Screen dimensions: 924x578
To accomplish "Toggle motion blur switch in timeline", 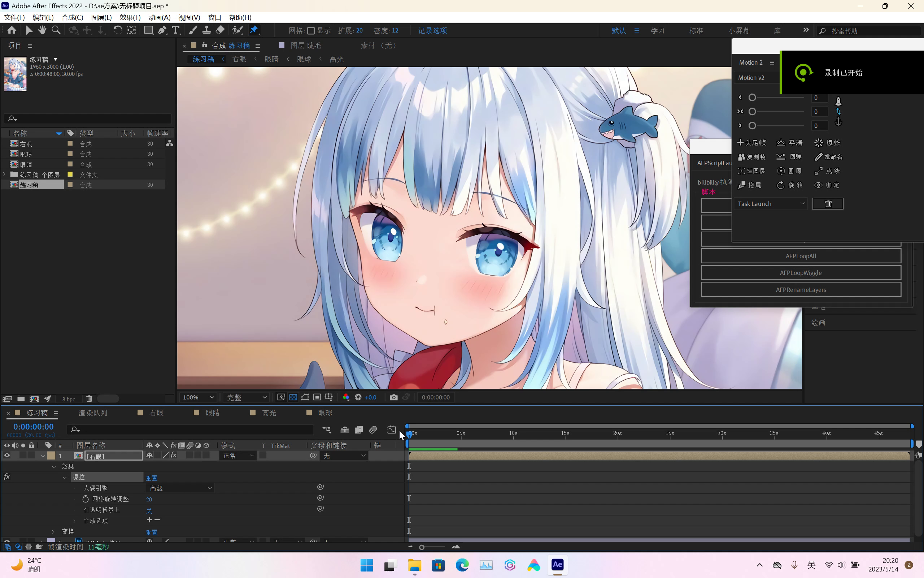I will (x=374, y=430).
